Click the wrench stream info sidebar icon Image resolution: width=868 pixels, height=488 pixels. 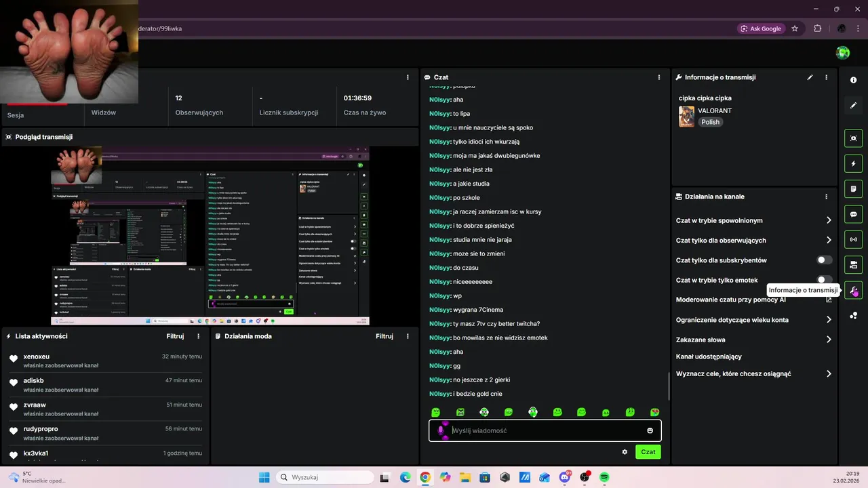point(853,290)
